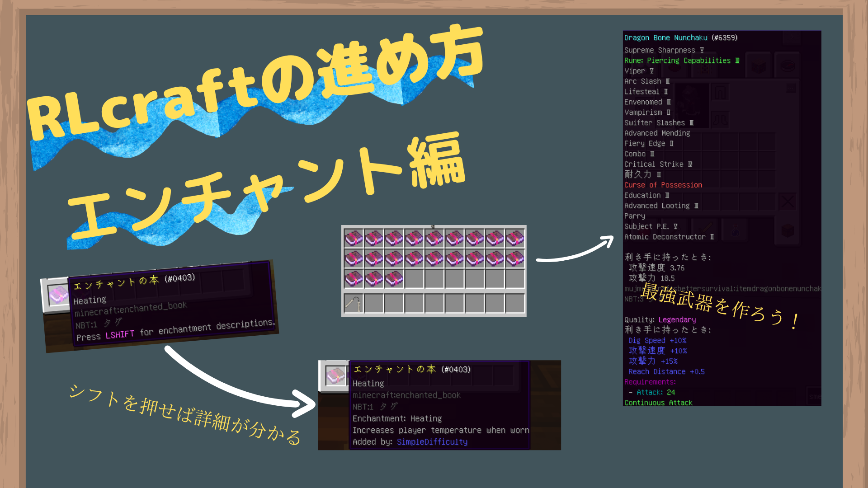The image size is (868, 488).
Task: Click the SimpleDifficulty mod name text
Action: (431, 442)
